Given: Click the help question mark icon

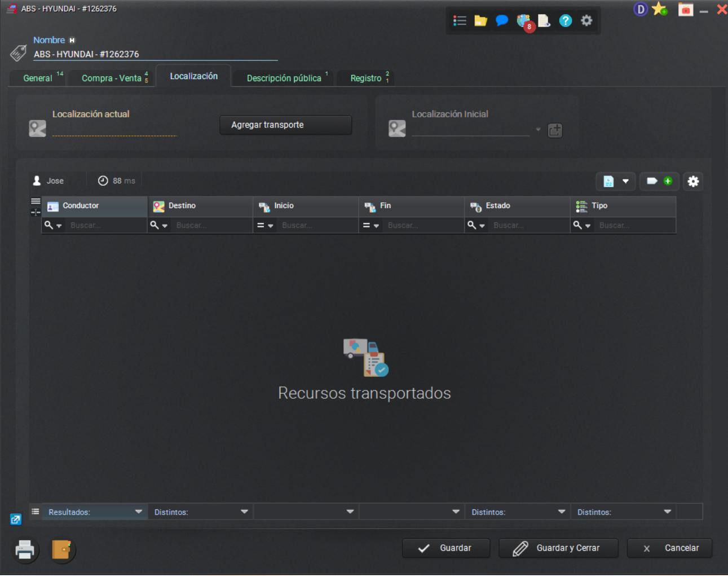Looking at the screenshot, I should (x=565, y=20).
